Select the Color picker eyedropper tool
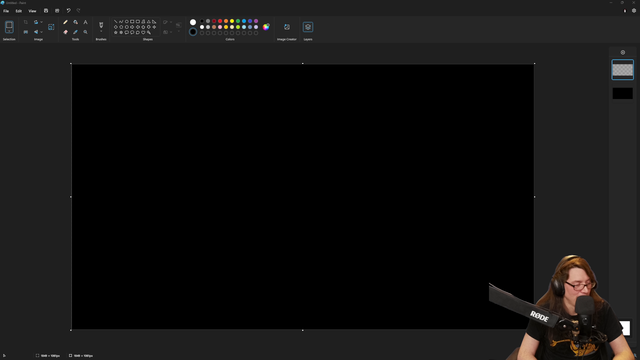Viewport: 640px width, 360px height. 76,32
